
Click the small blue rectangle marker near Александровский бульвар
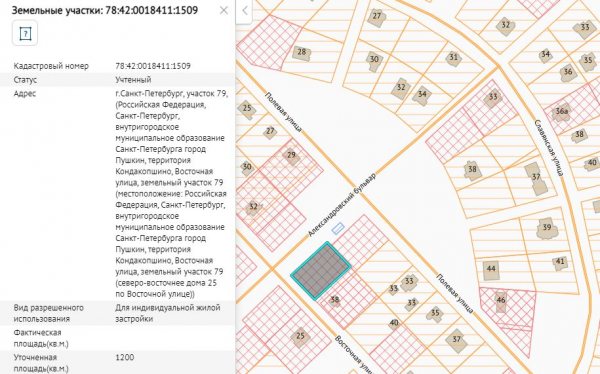pos(338,229)
